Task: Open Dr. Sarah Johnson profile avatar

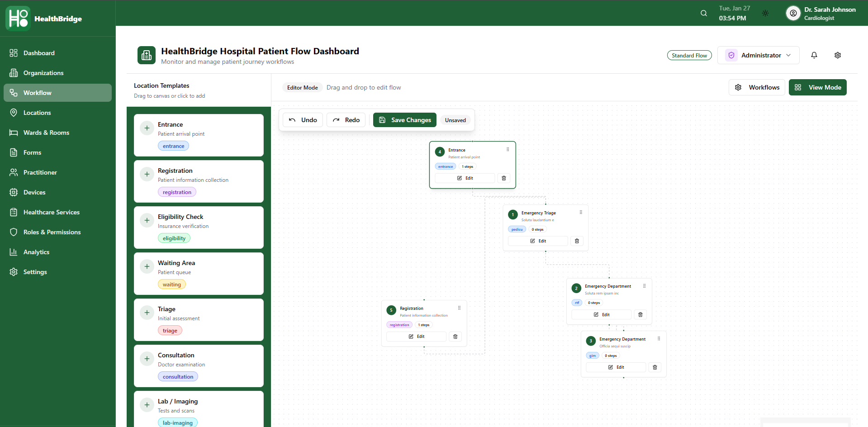Action: pos(793,13)
